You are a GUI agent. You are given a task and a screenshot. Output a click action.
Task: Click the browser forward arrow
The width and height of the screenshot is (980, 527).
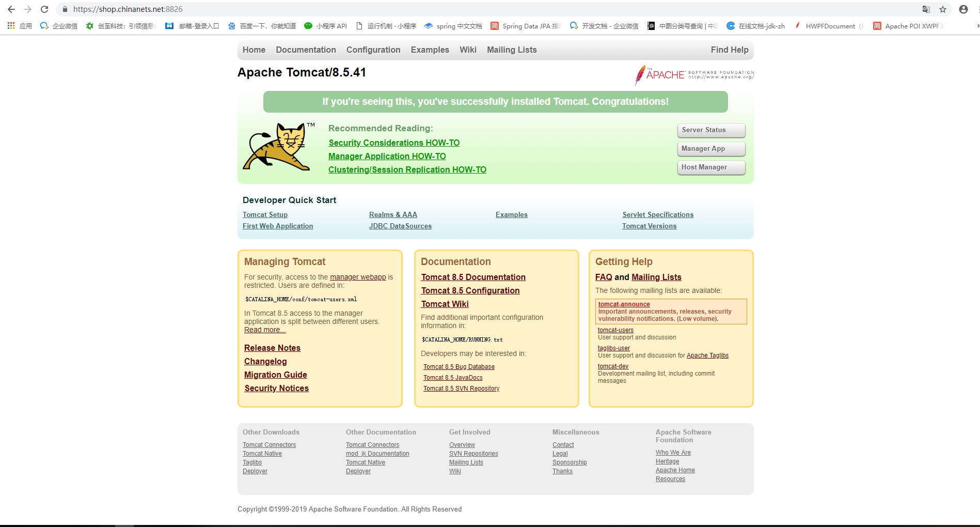[28, 9]
